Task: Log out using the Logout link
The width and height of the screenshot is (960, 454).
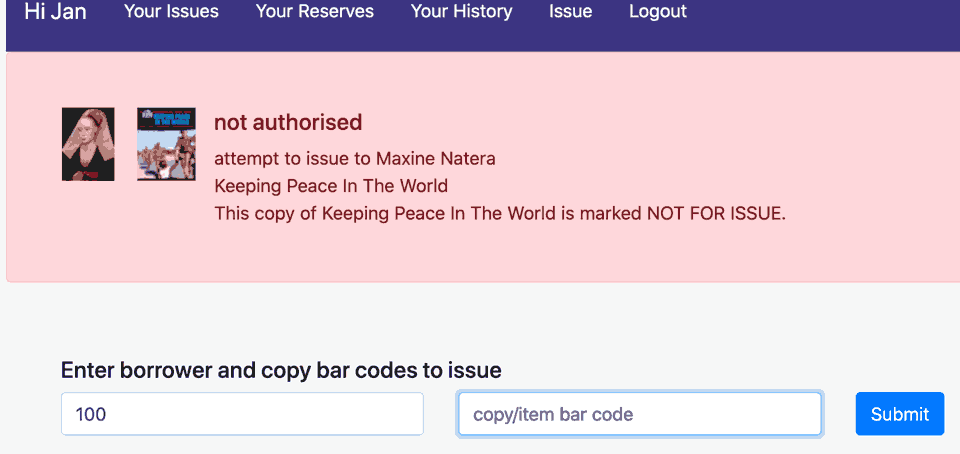Action: (657, 12)
